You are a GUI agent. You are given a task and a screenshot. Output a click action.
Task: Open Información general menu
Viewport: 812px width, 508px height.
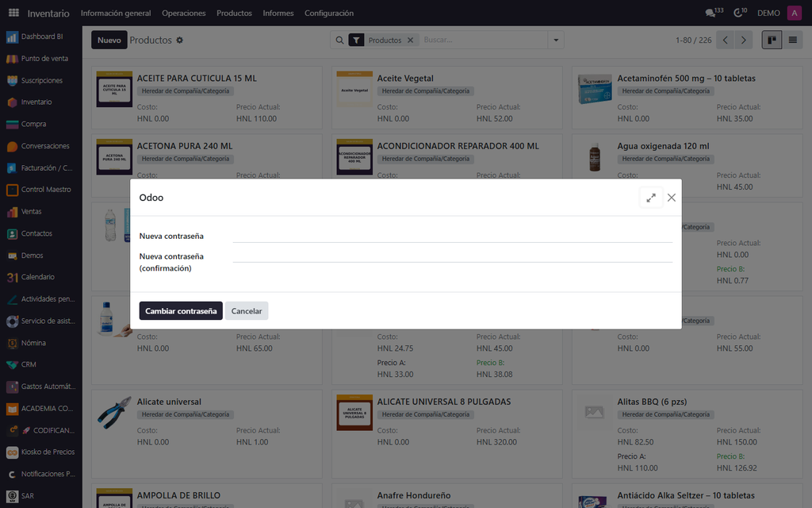[116, 13]
